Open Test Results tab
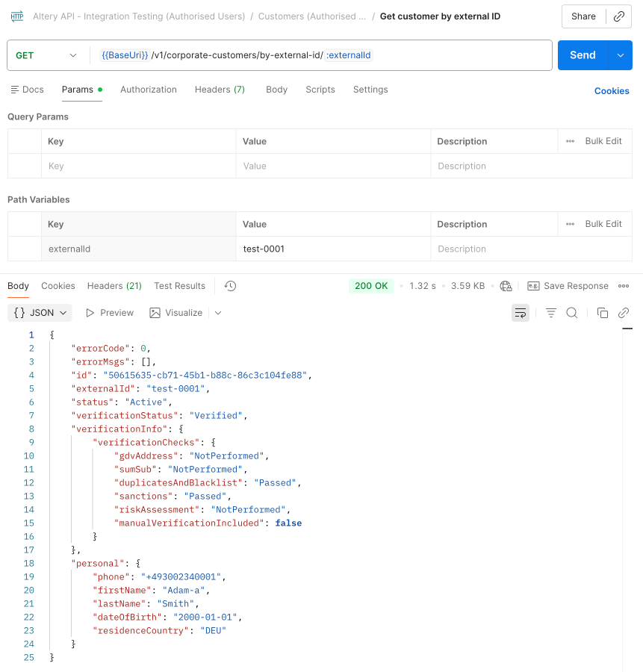 pos(180,286)
